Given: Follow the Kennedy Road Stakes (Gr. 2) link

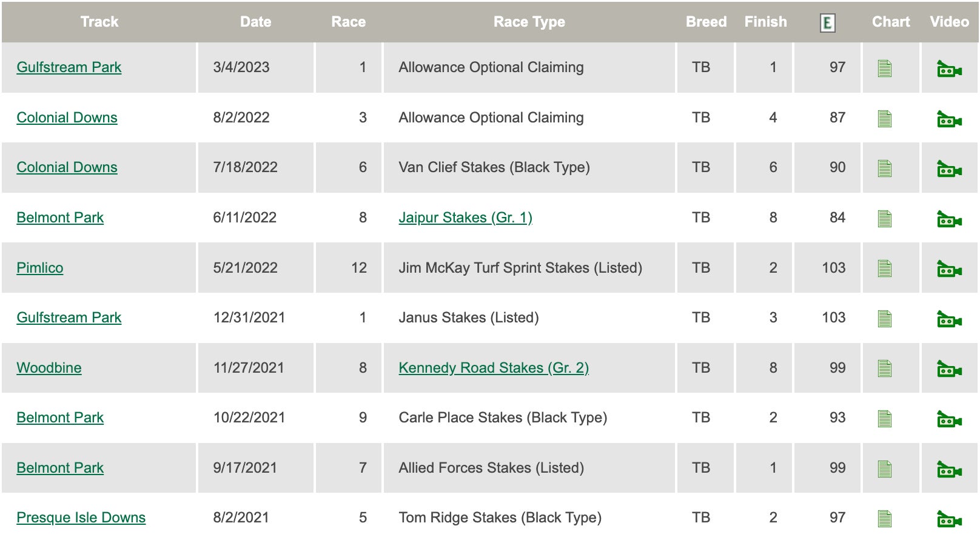Looking at the screenshot, I should tap(494, 368).
